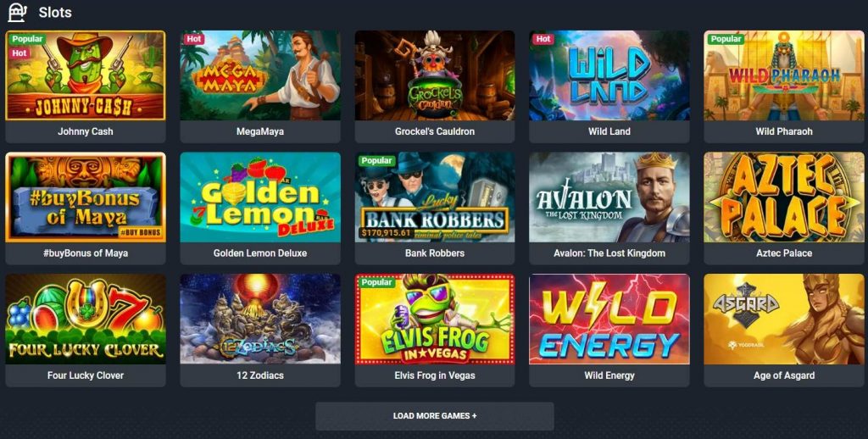Launch the MegaMaya slot thumbnail
Viewport: 868px width, 439px height.
[x=260, y=75]
